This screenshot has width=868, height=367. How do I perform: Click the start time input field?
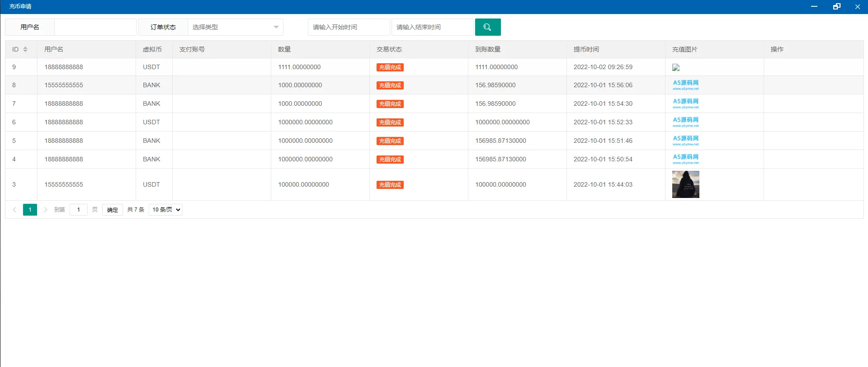coord(349,27)
